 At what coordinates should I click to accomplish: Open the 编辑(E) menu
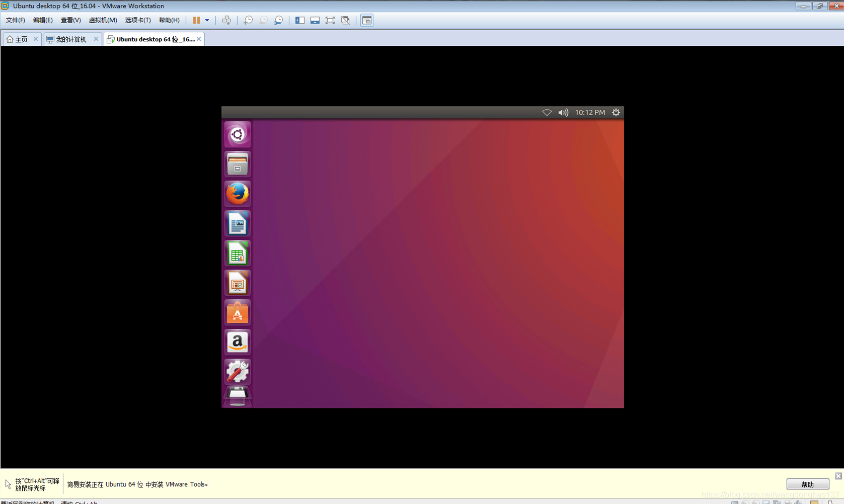(x=43, y=20)
